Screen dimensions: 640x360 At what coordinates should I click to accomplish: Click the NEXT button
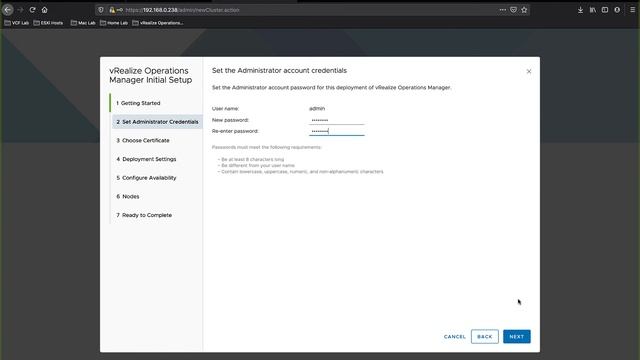coord(517,337)
